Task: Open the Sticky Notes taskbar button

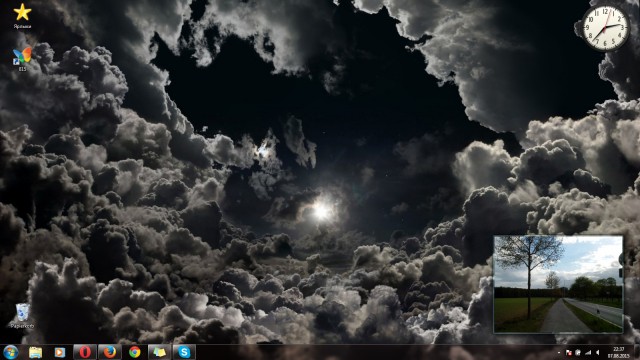Action: click(159, 352)
